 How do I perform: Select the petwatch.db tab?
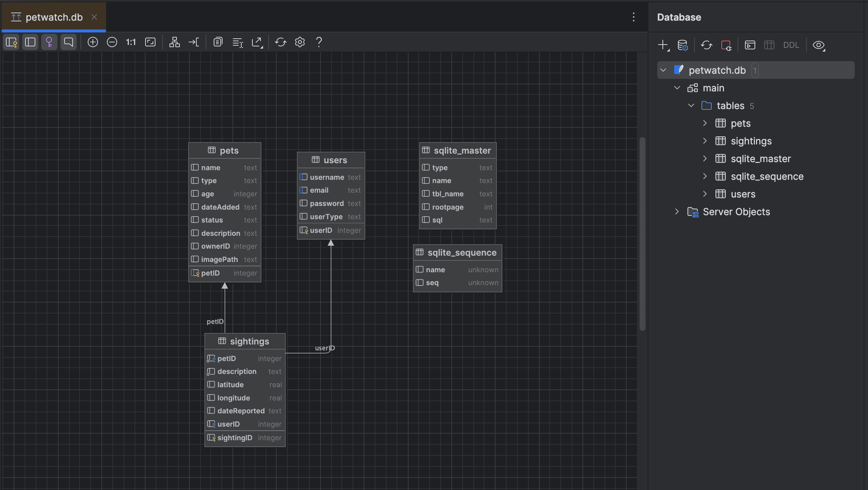pos(53,17)
